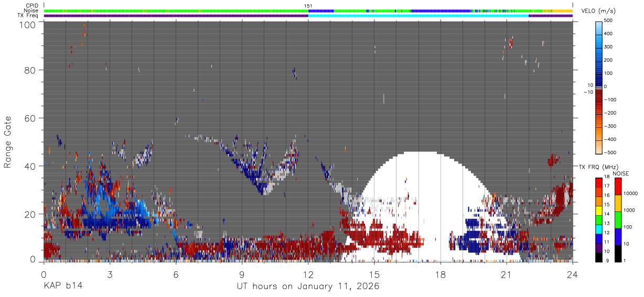Click the KAP b14 radar beam label
The image size is (644, 297).
tap(62, 287)
